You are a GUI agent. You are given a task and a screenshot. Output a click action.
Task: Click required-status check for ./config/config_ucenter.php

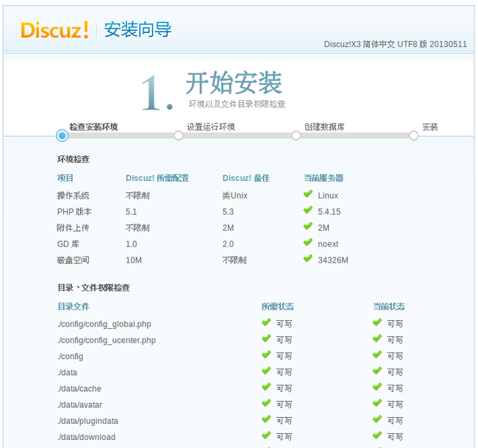point(266,338)
